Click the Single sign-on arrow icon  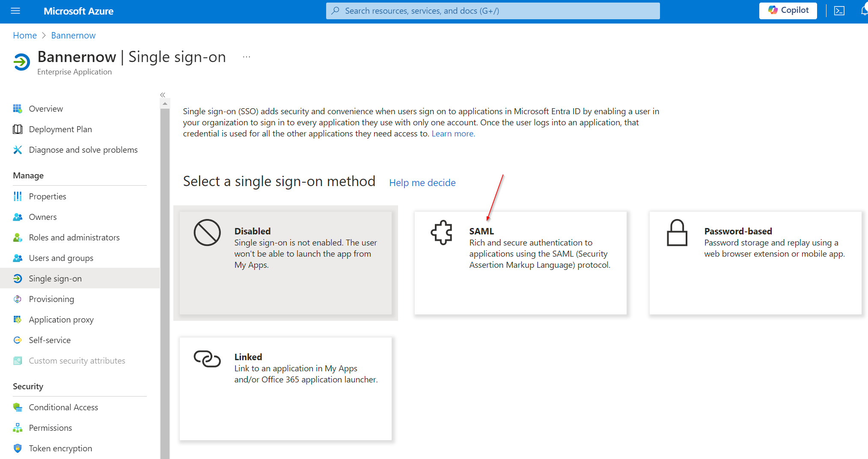pyautogui.click(x=18, y=278)
